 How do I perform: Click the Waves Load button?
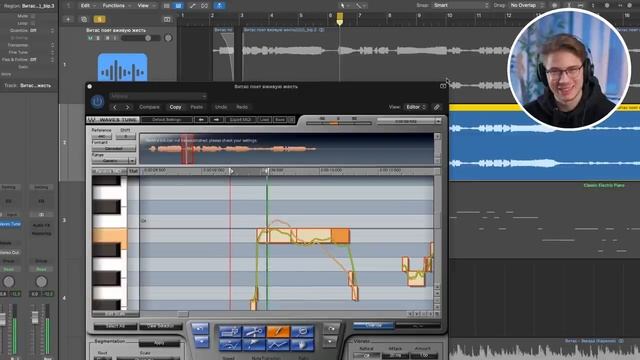coord(264,120)
